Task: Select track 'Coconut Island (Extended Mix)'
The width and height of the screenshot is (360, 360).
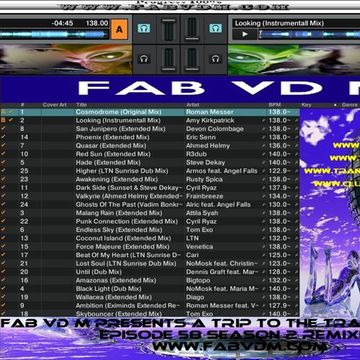Action: (x=123, y=238)
